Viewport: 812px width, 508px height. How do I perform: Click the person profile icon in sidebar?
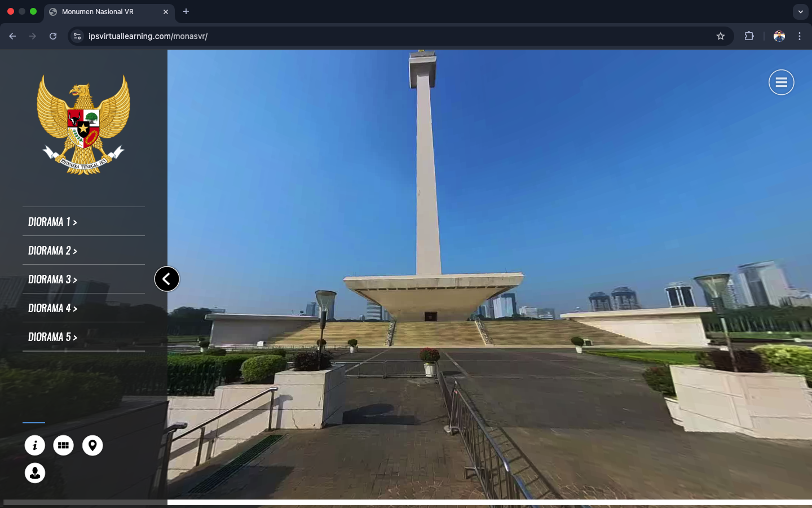(35, 473)
